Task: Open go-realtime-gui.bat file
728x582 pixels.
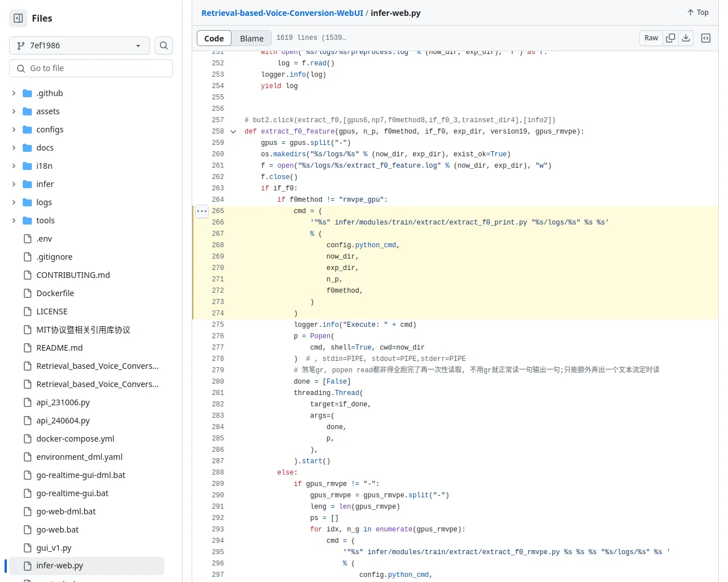Action: pos(72,493)
